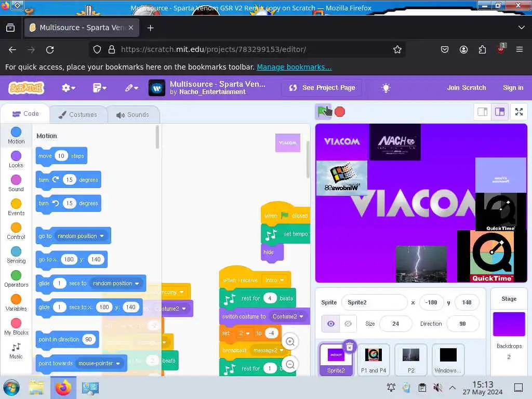This screenshot has width=532, height=399.
Task: Zoom in on the code workspace
Action: [290, 342]
